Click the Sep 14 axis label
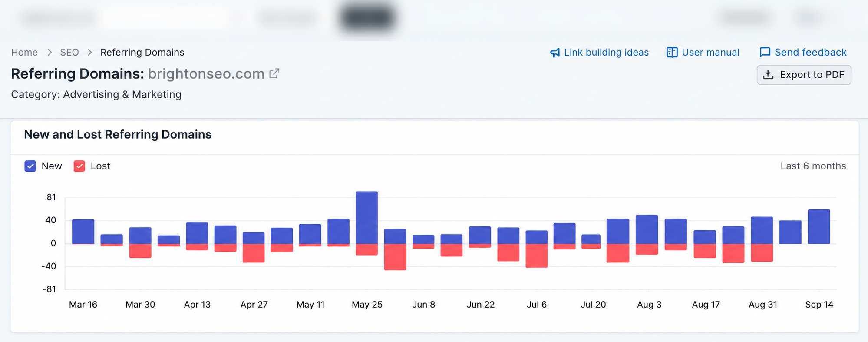The height and width of the screenshot is (342, 868). click(x=819, y=305)
